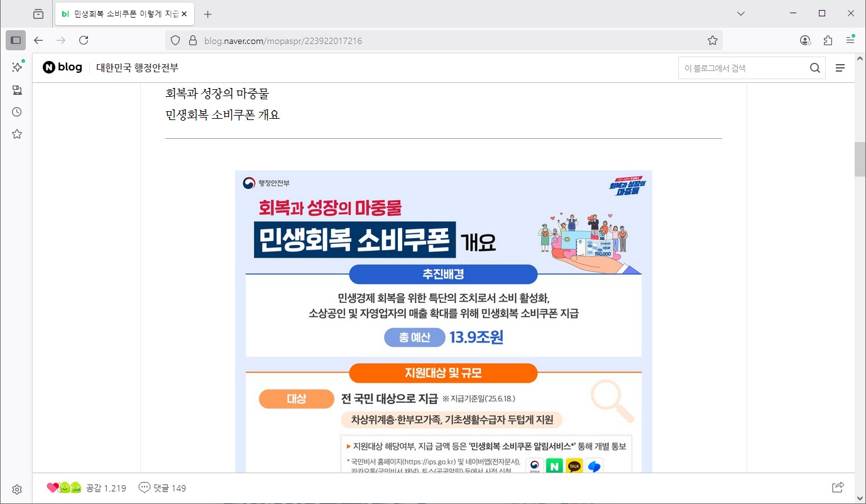Reload the current blog page
The width and height of the screenshot is (866, 504).
[84, 40]
